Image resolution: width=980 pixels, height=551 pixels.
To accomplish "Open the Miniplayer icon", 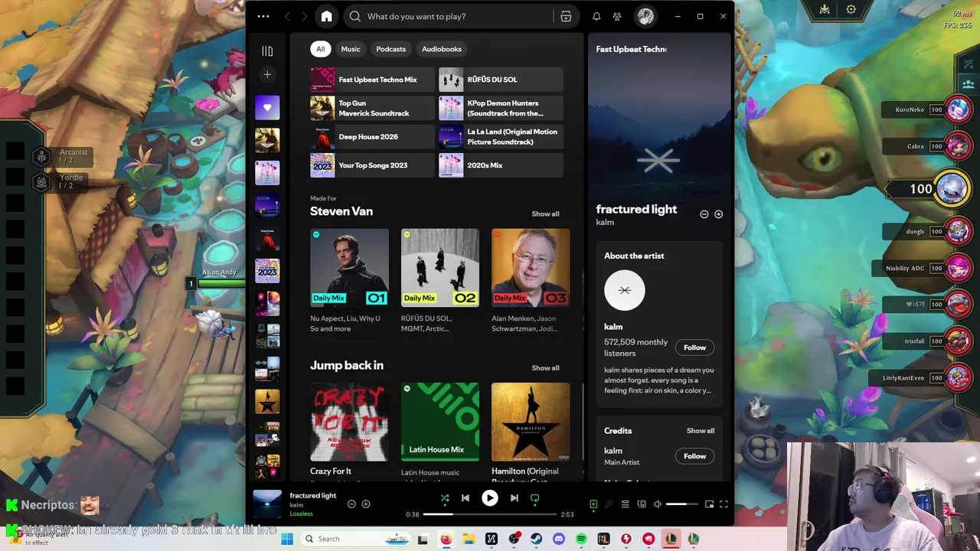I will pos(710,504).
